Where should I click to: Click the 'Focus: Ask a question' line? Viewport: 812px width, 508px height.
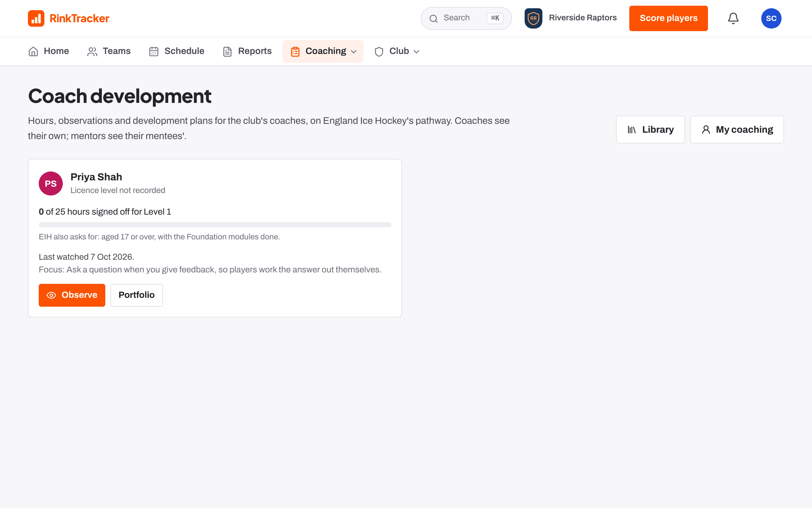[210, 270]
